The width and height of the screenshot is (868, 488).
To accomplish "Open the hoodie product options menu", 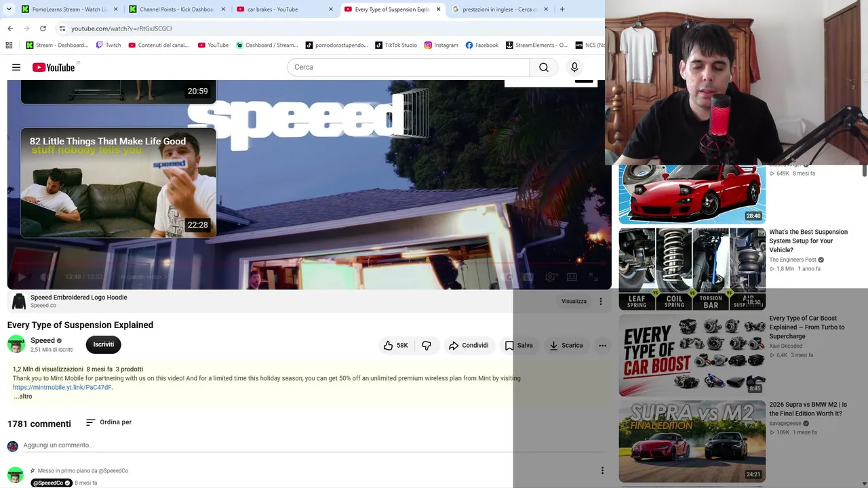I will (600, 301).
